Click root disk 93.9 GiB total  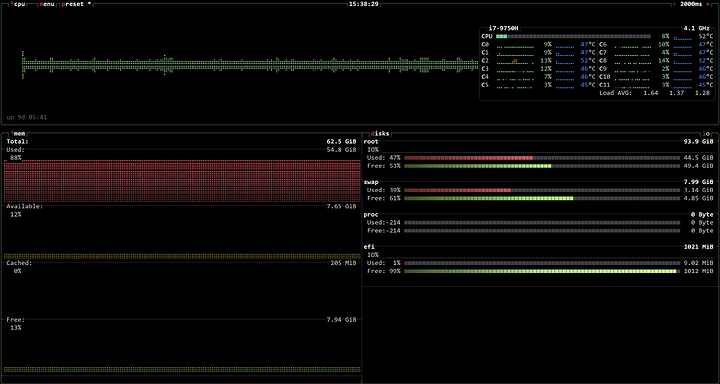(x=699, y=141)
